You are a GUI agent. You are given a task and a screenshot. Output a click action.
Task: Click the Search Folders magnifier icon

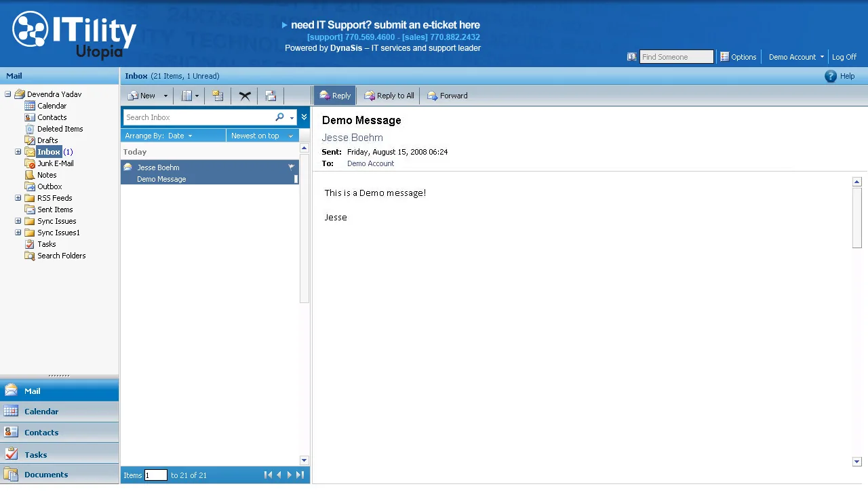click(x=30, y=256)
